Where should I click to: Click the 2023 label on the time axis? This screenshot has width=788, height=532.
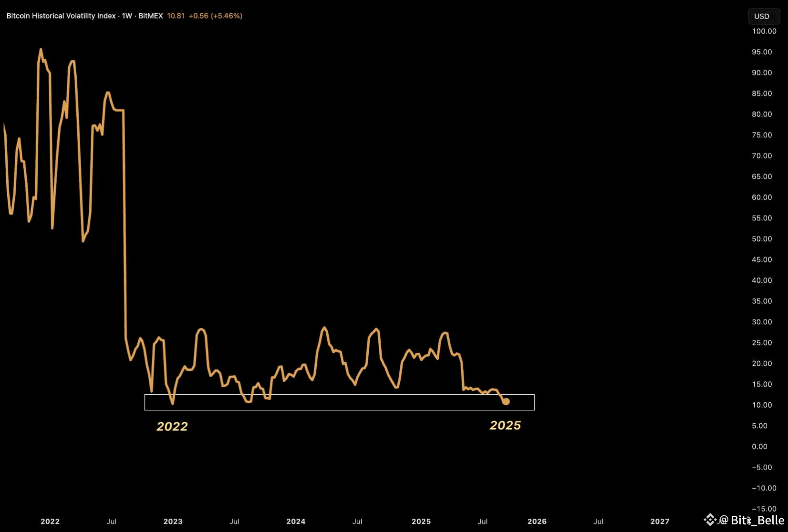(173, 521)
